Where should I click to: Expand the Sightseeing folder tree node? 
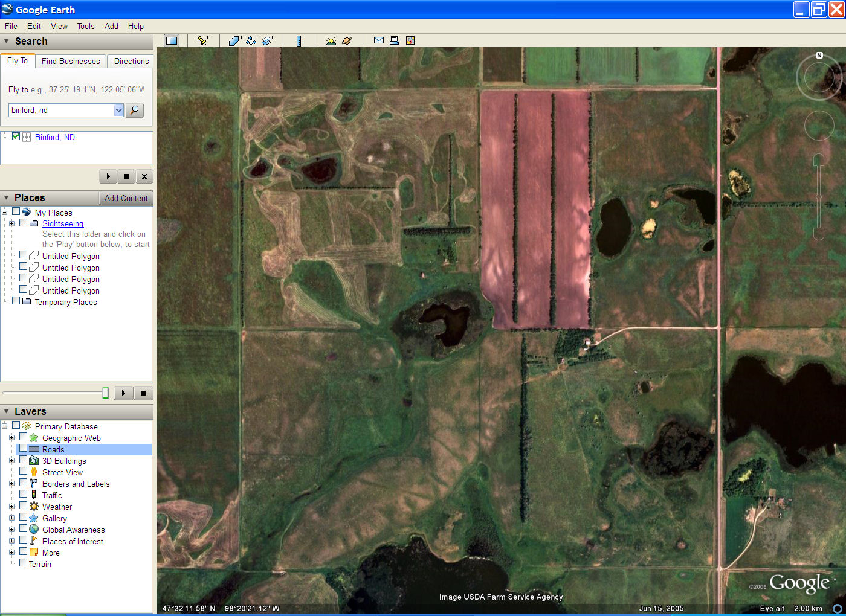click(11, 223)
